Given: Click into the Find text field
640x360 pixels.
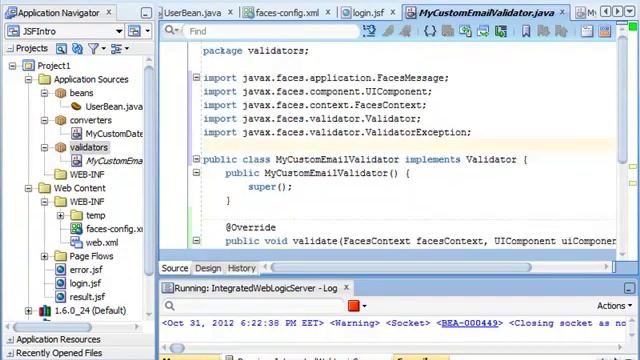Looking at the screenshot, I should [271, 31].
